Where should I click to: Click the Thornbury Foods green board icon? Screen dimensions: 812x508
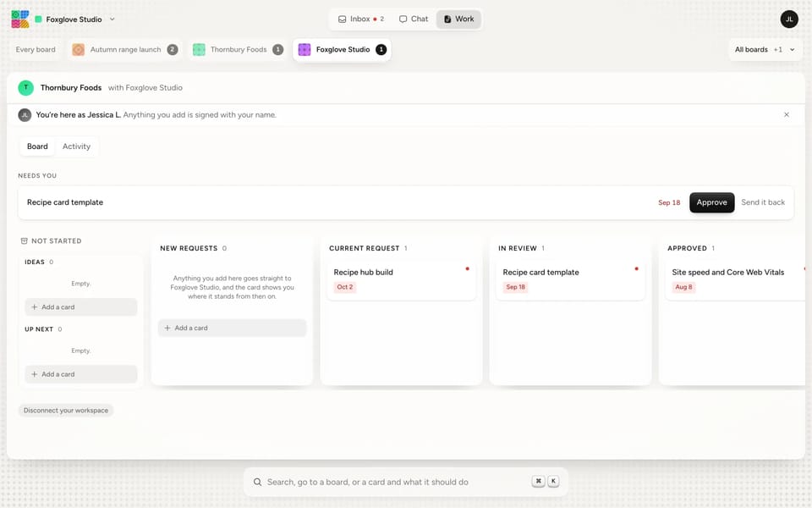pos(199,50)
